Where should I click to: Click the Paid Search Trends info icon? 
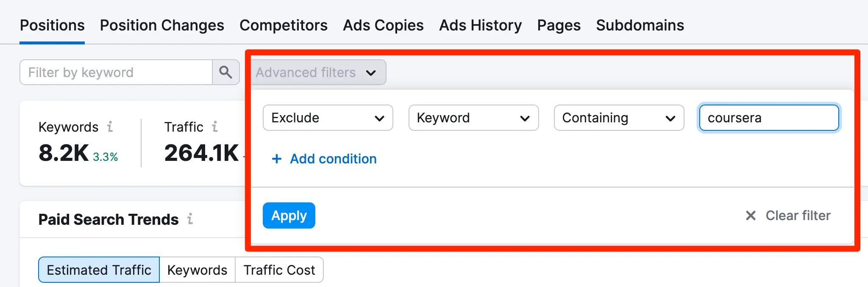pyautogui.click(x=190, y=219)
